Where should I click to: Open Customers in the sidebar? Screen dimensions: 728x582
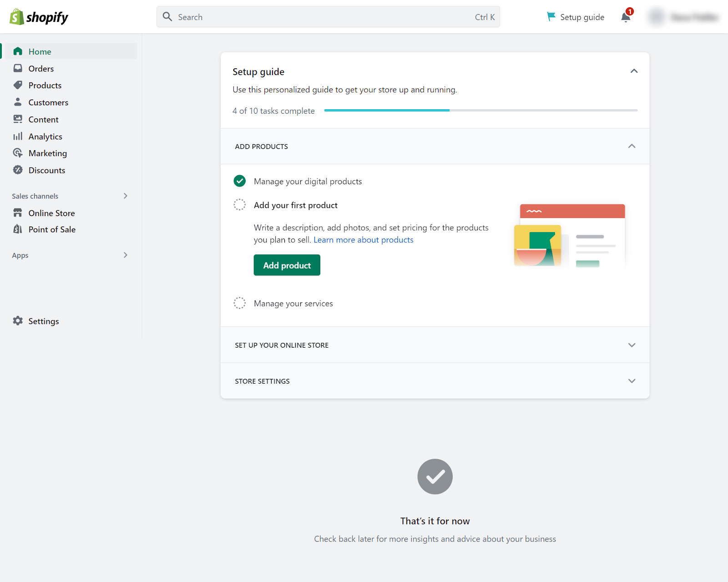click(x=48, y=102)
